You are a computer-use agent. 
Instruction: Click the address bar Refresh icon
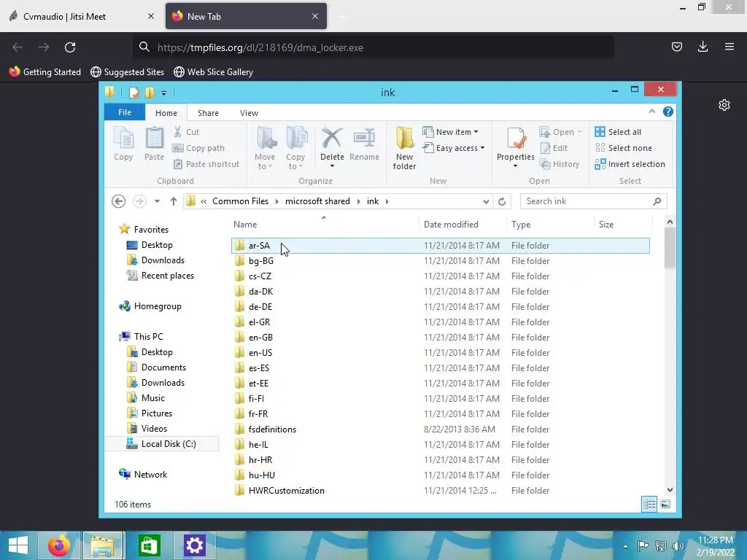point(502,201)
